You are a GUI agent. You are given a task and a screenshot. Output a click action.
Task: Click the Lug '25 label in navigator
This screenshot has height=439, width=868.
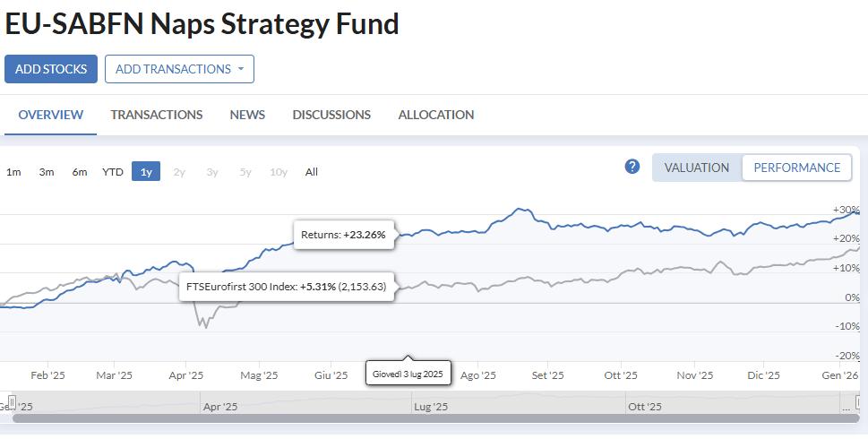coord(431,407)
